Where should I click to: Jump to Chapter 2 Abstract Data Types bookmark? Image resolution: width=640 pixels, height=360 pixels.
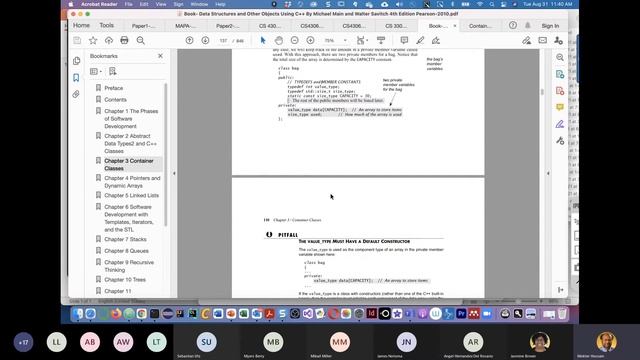point(130,143)
